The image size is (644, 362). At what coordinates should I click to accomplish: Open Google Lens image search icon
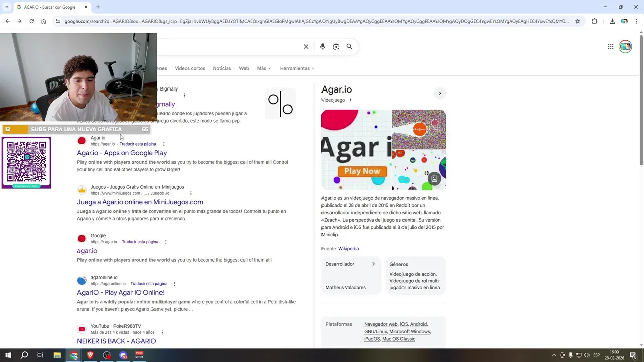[x=336, y=47]
